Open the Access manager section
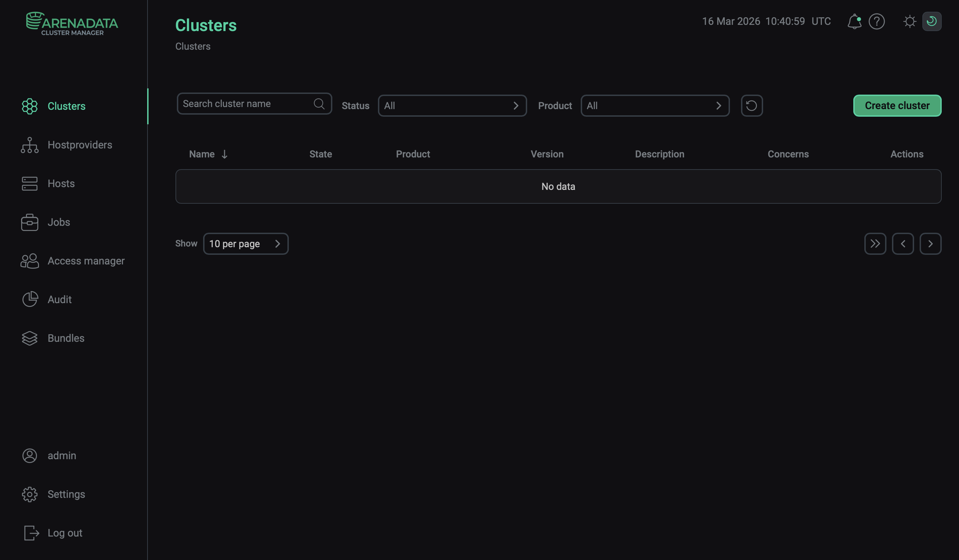The height and width of the screenshot is (560, 959). coord(86,261)
